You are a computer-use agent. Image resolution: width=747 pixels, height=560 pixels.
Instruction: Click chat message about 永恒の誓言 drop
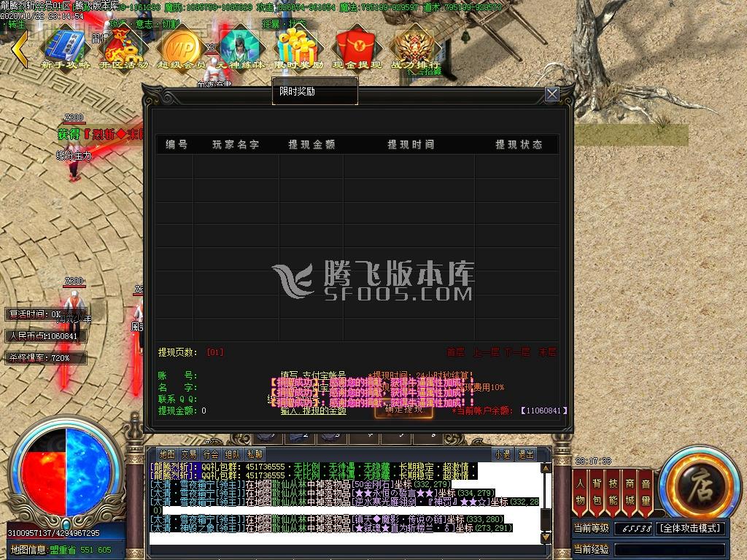(x=322, y=493)
